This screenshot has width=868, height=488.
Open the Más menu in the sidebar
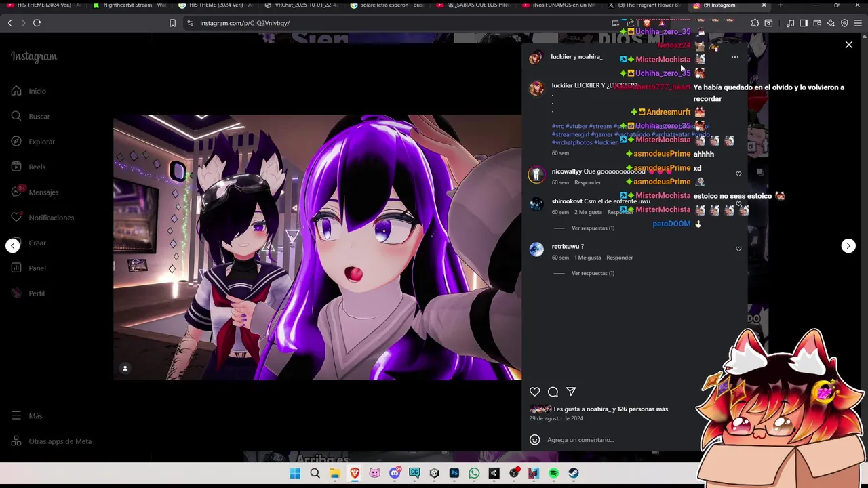pyautogui.click(x=26, y=415)
